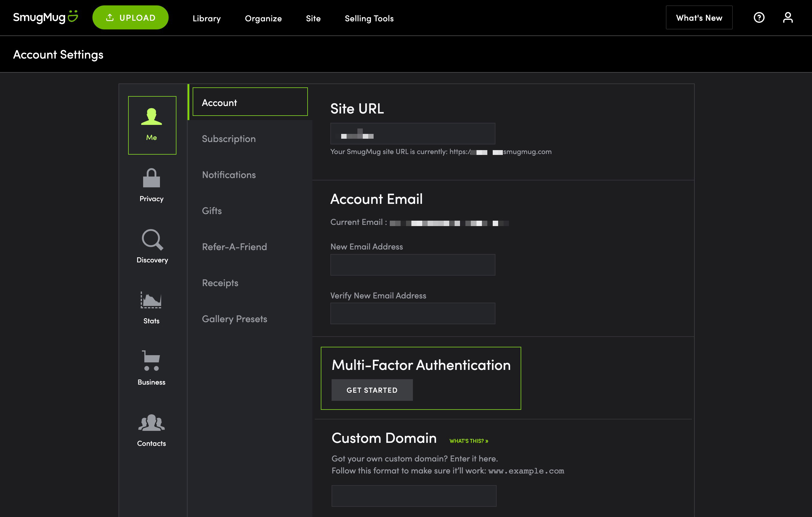Open the What's This link

[x=468, y=441]
